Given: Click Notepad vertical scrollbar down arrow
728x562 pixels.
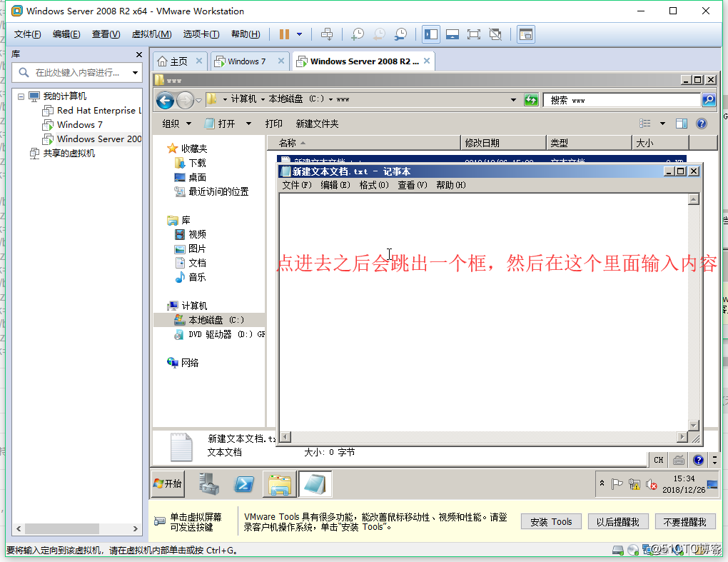Looking at the screenshot, I should (694, 426).
